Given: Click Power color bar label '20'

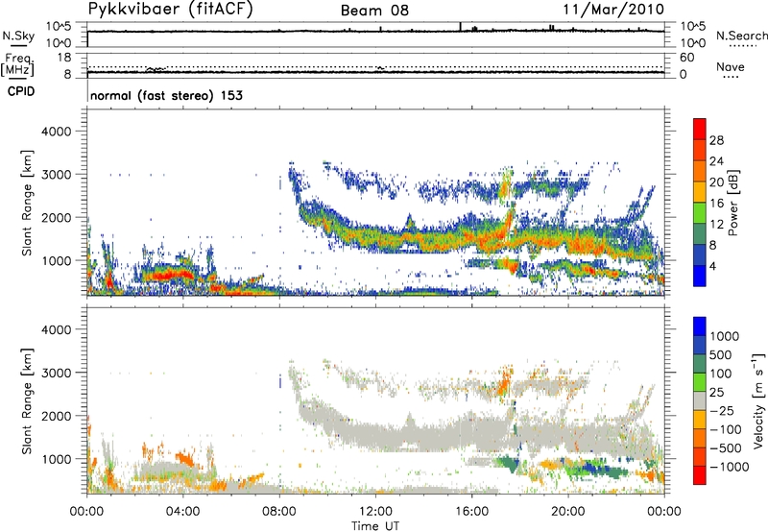Looking at the screenshot, I should coord(716,182).
